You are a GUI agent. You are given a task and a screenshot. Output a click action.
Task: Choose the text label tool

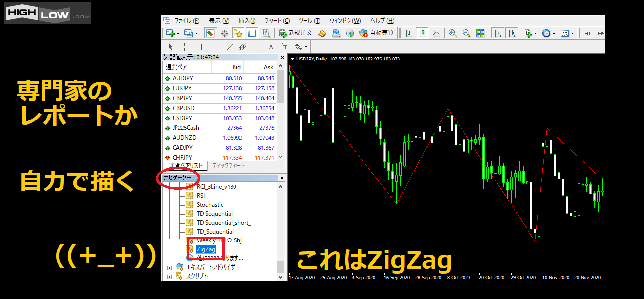(271, 47)
